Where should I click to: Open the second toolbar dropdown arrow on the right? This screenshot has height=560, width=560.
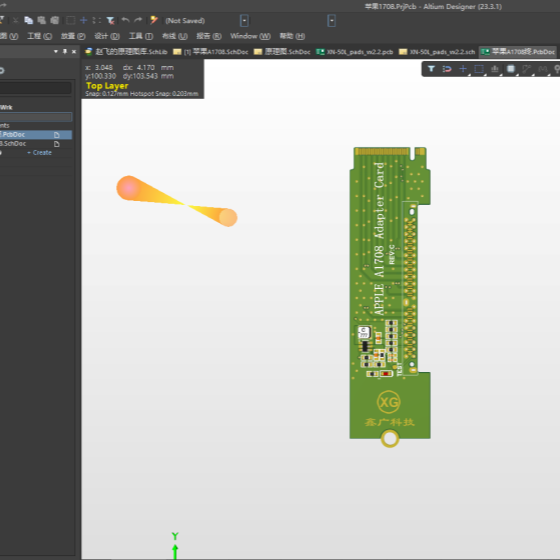(331, 21)
